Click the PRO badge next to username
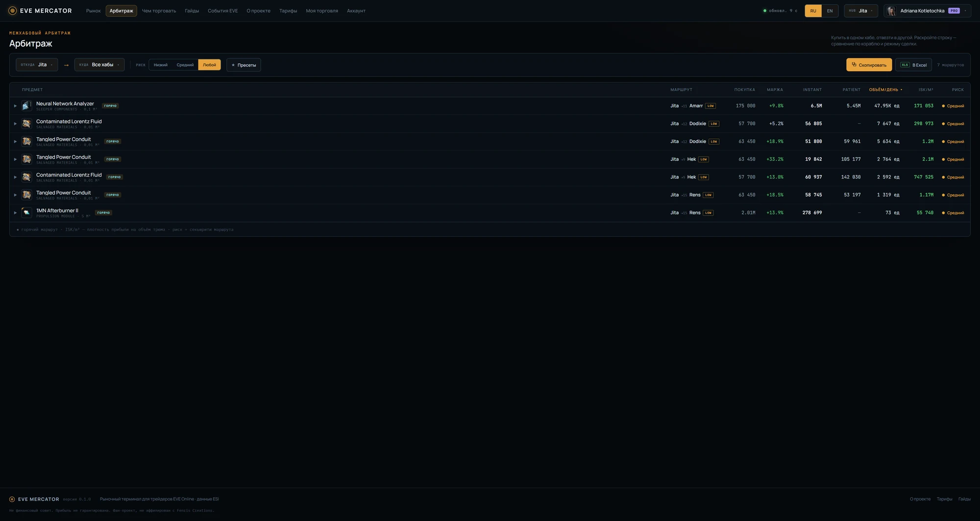980x521 pixels. coord(954,11)
